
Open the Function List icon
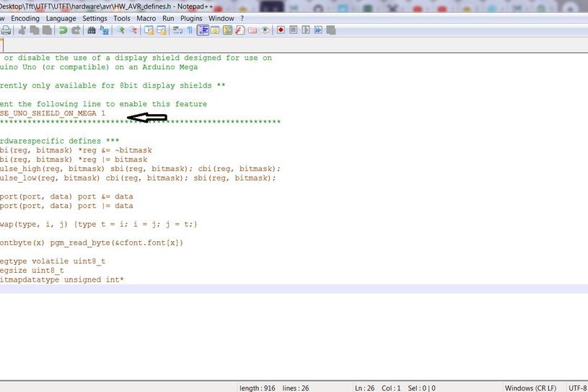pyautogui.click(x=240, y=30)
